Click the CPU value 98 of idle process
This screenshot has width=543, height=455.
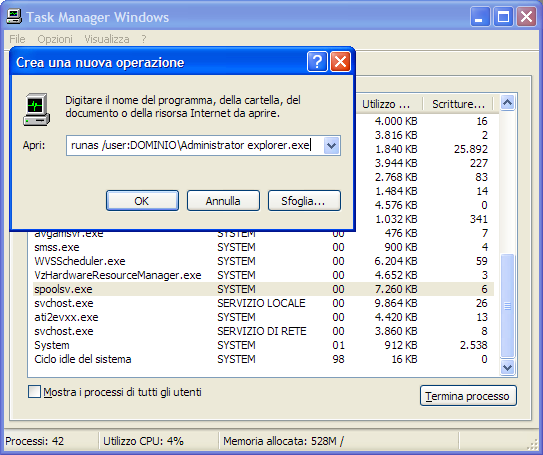coord(338,359)
